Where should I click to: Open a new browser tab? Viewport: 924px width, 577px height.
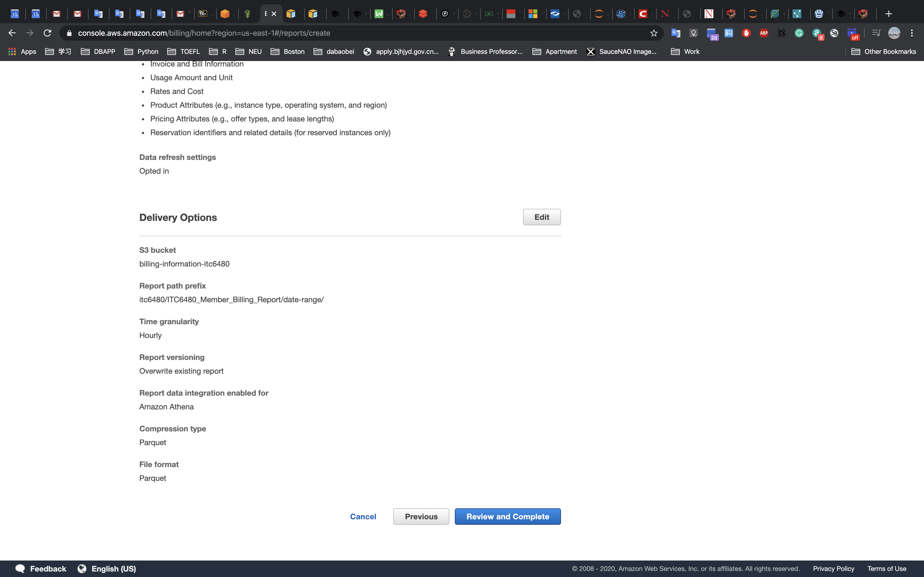pos(889,14)
